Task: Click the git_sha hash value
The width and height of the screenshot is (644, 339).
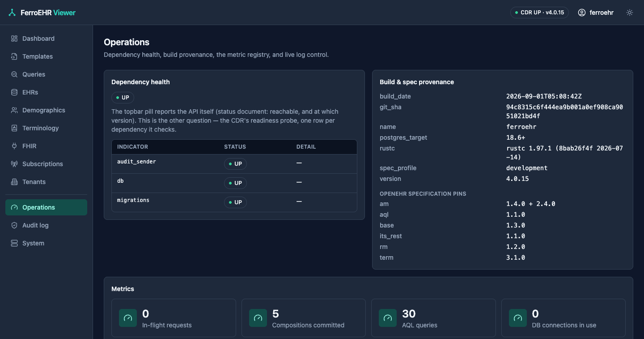Action: coord(564,112)
